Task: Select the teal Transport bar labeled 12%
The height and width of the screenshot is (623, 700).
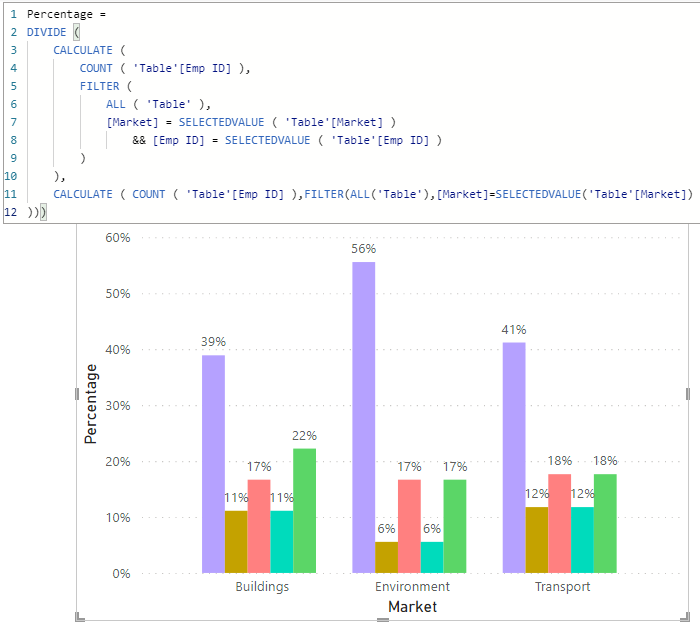Action: pos(582,540)
